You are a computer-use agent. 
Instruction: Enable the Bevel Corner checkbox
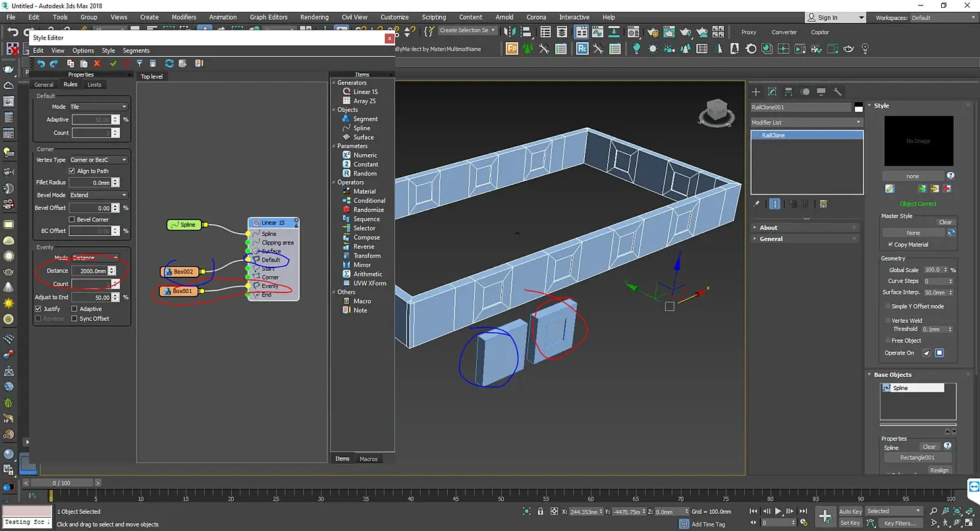(72, 219)
